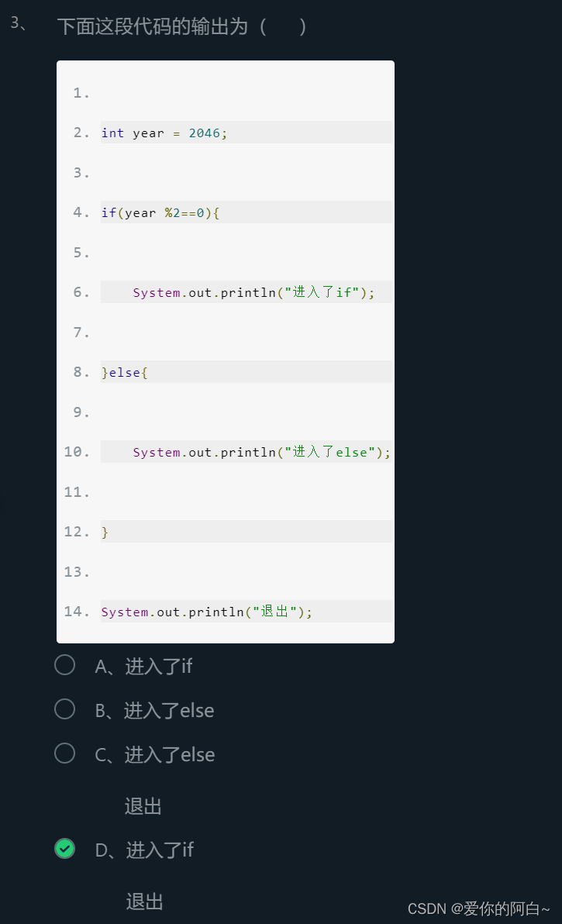
Task: Click the println 退出 statement on line 14
Action: pos(205,612)
